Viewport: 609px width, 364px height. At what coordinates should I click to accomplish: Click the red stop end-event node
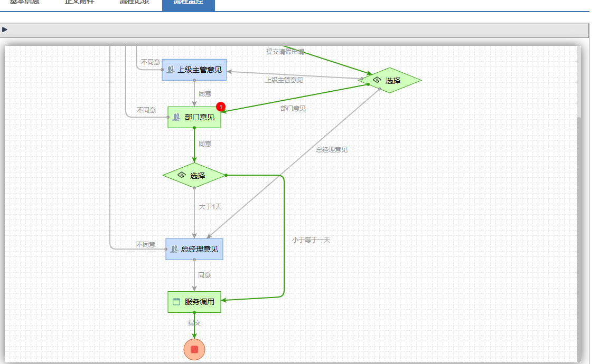194,349
